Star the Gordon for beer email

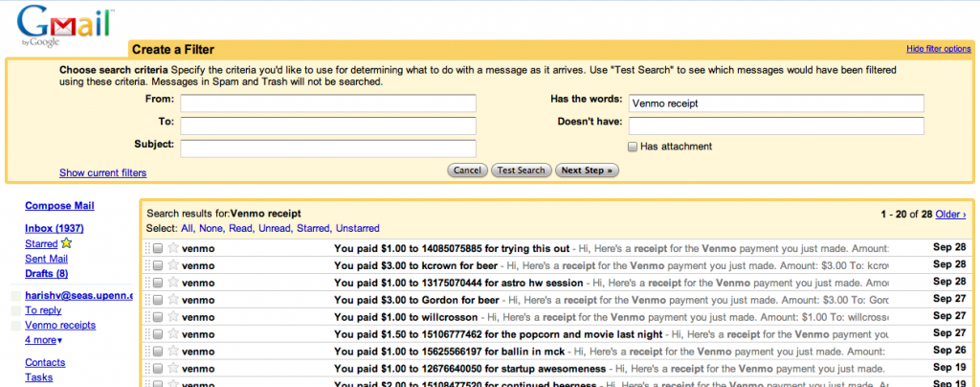click(174, 300)
